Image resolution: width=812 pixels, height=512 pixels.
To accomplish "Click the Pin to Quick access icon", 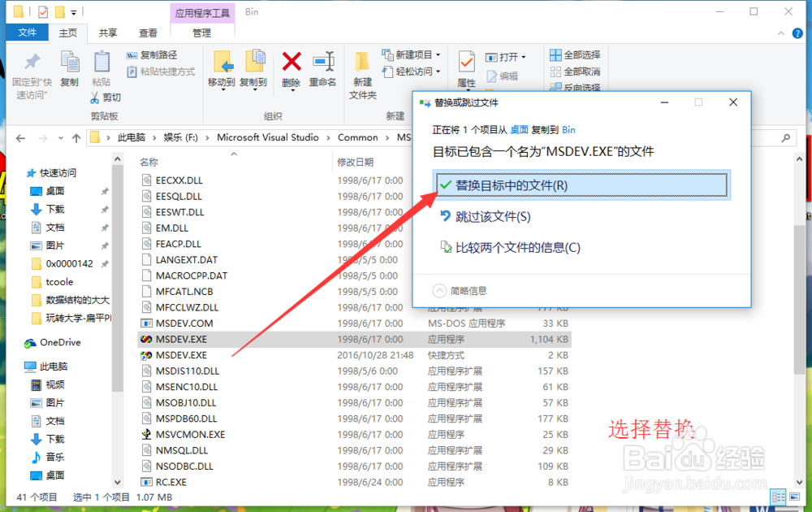I will point(32,63).
